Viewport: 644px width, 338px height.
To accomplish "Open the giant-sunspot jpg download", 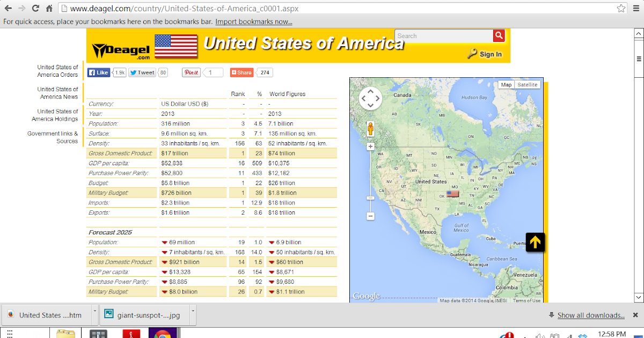I will point(145,315).
